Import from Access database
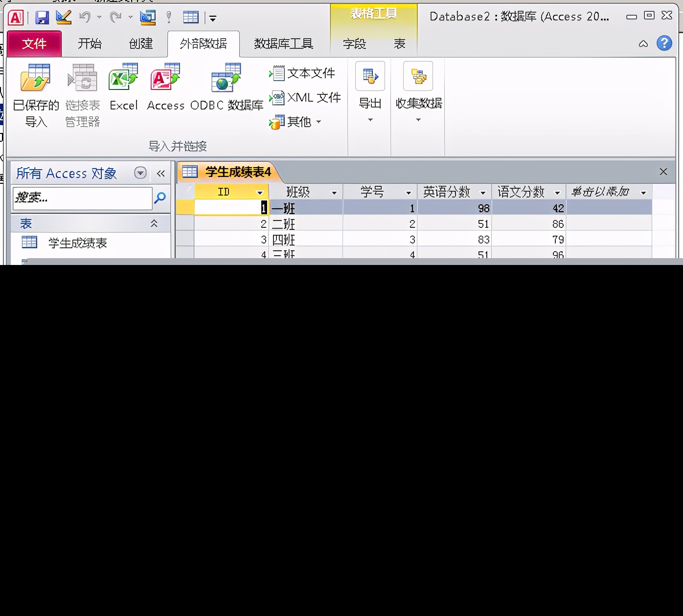This screenshot has width=683, height=616. [x=165, y=87]
